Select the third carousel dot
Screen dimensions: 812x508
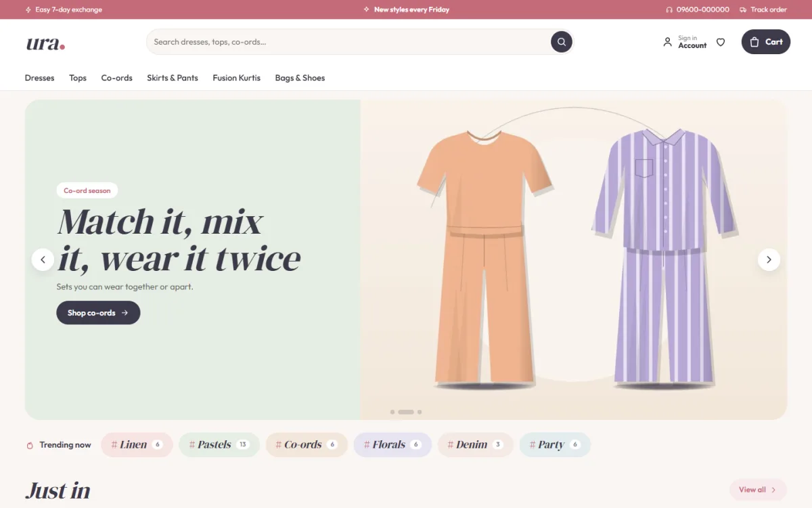pyautogui.click(x=420, y=412)
